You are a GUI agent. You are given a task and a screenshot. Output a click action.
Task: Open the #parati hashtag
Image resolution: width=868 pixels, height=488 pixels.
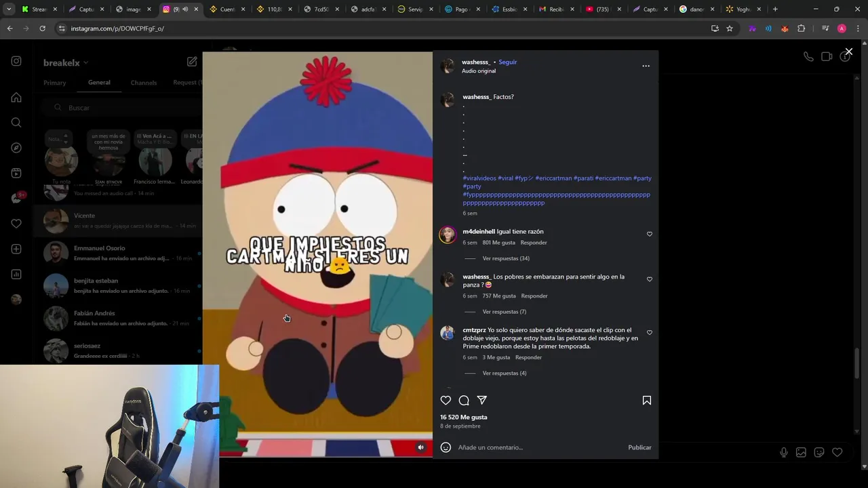pyautogui.click(x=583, y=178)
